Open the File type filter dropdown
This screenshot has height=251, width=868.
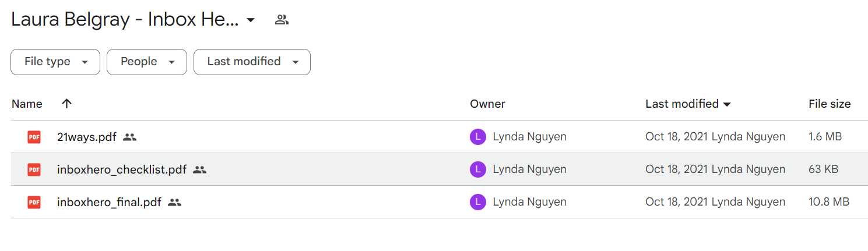pos(55,62)
